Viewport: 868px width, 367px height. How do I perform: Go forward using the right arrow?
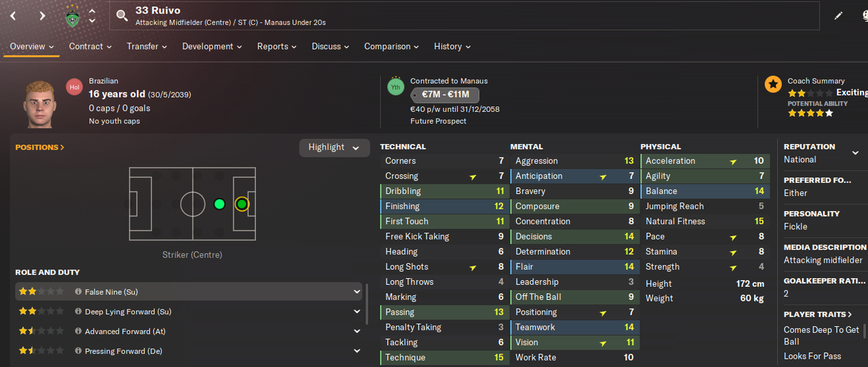(x=42, y=16)
